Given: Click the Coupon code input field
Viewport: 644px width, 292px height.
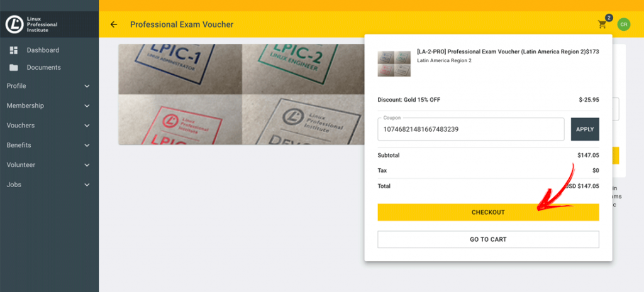Looking at the screenshot, I should (x=470, y=129).
